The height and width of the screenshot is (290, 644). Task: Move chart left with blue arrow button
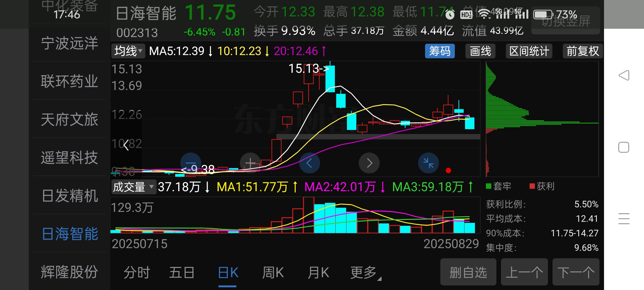pyautogui.click(x=309, y=163)
